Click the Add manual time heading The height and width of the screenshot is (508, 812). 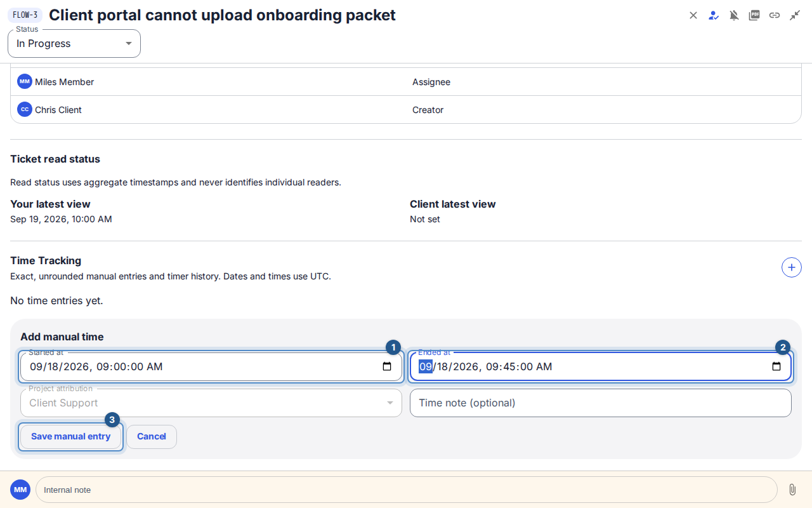(62, 337)
